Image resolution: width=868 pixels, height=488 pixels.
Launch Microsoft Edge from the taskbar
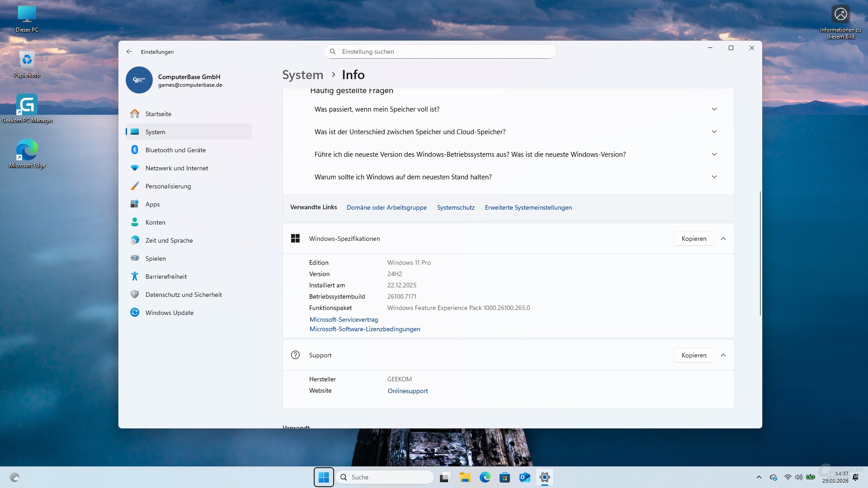pyautogui.click(x=485, y=477)
